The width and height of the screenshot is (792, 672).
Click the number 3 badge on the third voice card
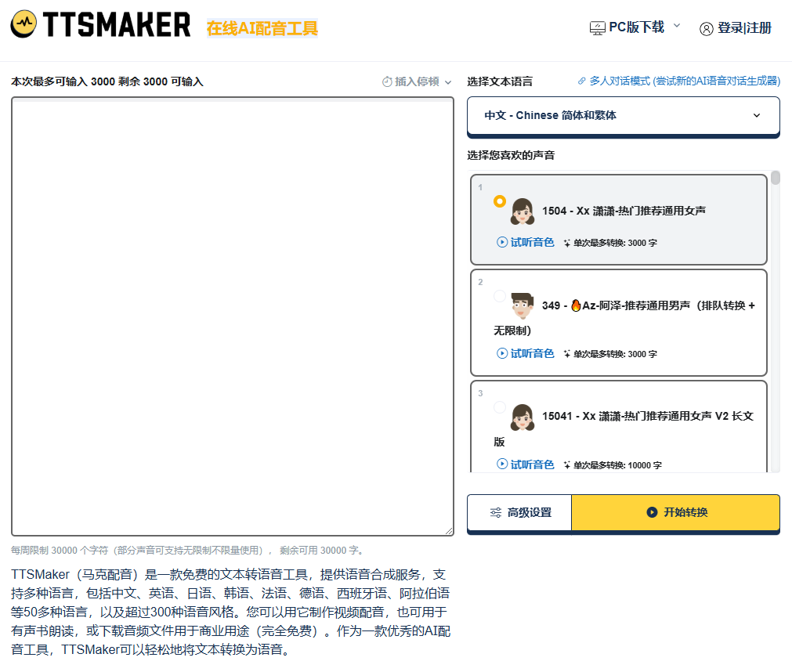pos(480,393)
